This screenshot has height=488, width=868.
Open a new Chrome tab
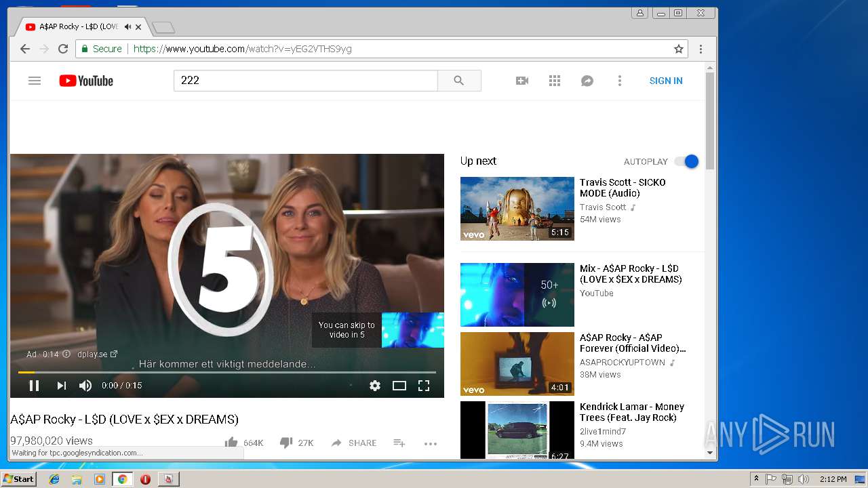tap(163, 28)
